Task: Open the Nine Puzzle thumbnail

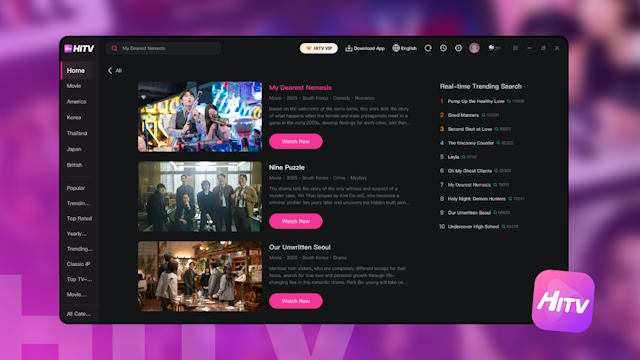Action: click(x=200, y=197)
